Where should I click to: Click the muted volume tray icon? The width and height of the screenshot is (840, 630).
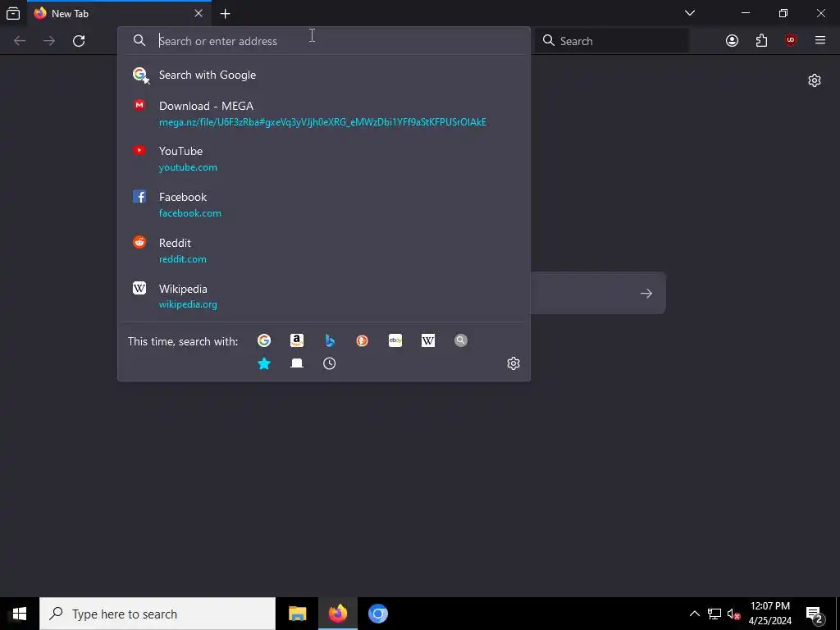[x=734, y=614]
